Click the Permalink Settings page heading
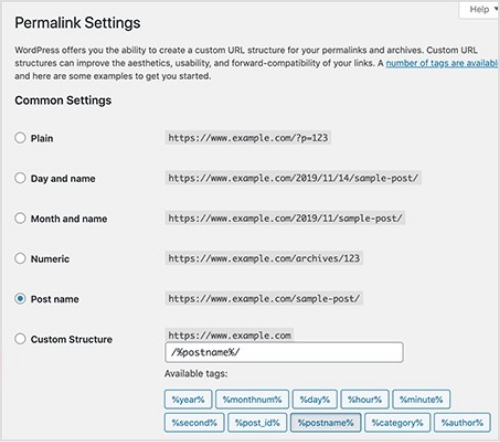The height and width of the screenshot is (442, 500). coord(77,23)
